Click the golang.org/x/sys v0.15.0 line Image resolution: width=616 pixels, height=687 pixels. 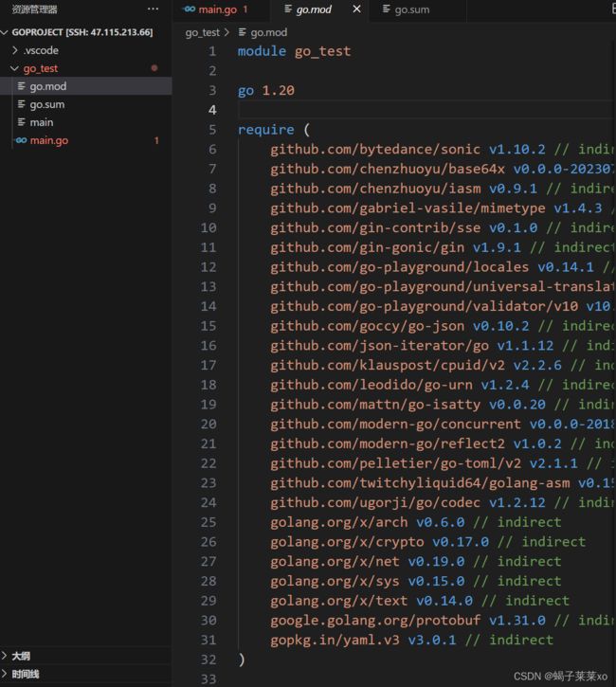416,582
